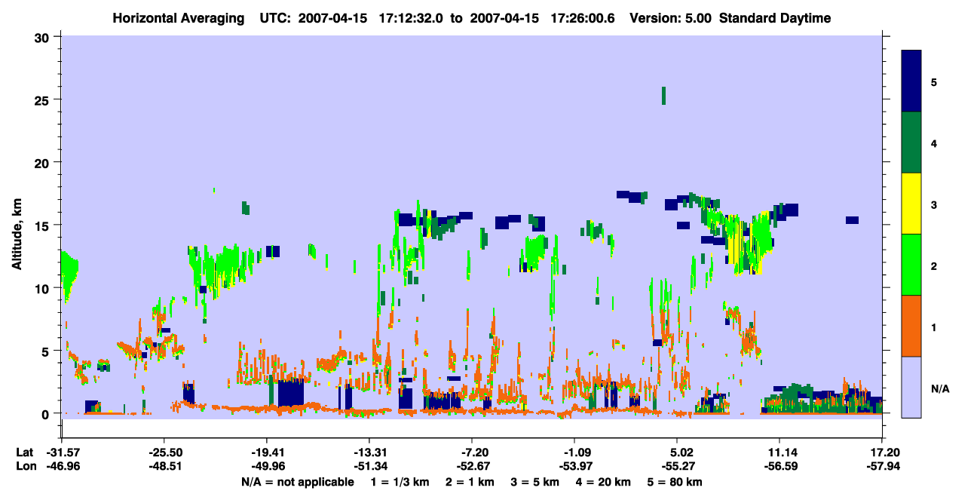This screenshot has width=980, height=503.
Task: Click legend text 'N/A = not applicable'
Action: pyautogui.click(x=297, y=482)
